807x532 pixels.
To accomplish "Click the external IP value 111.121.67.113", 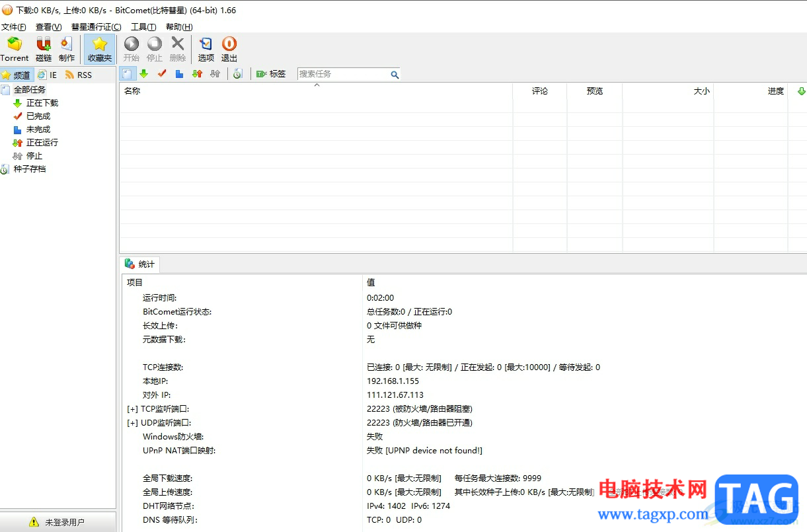I will (395, 395).
